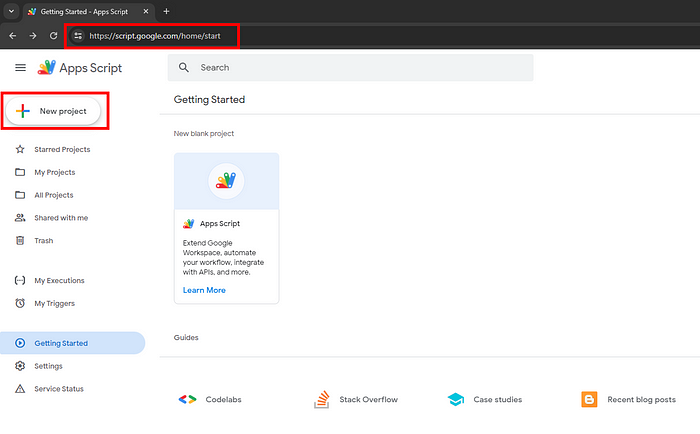Image resolution: width=700 pixels, height=434 pixels.
Task: Check Service Status
Action: 59,389
